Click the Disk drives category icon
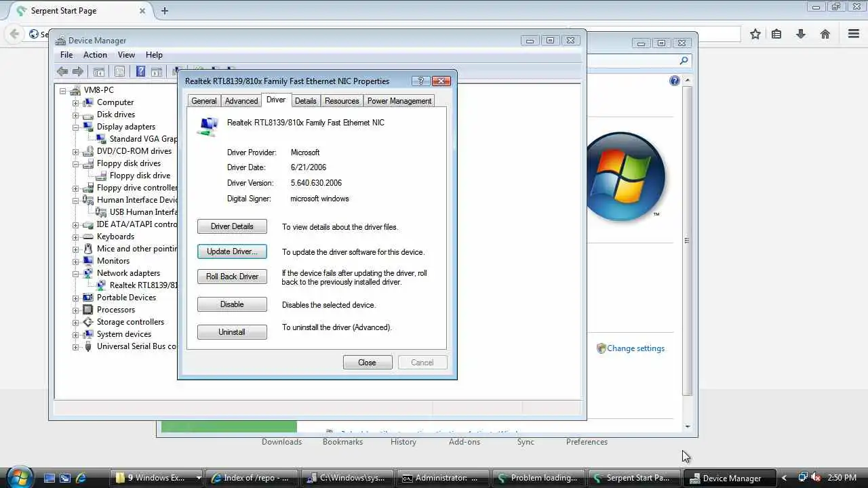The image size is (868, 488). tap(88, 115)
